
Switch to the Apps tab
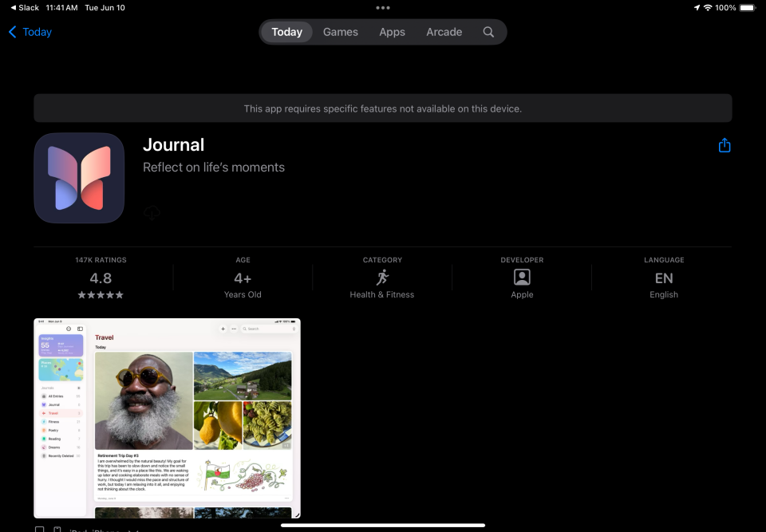click(x=392, y=32)
